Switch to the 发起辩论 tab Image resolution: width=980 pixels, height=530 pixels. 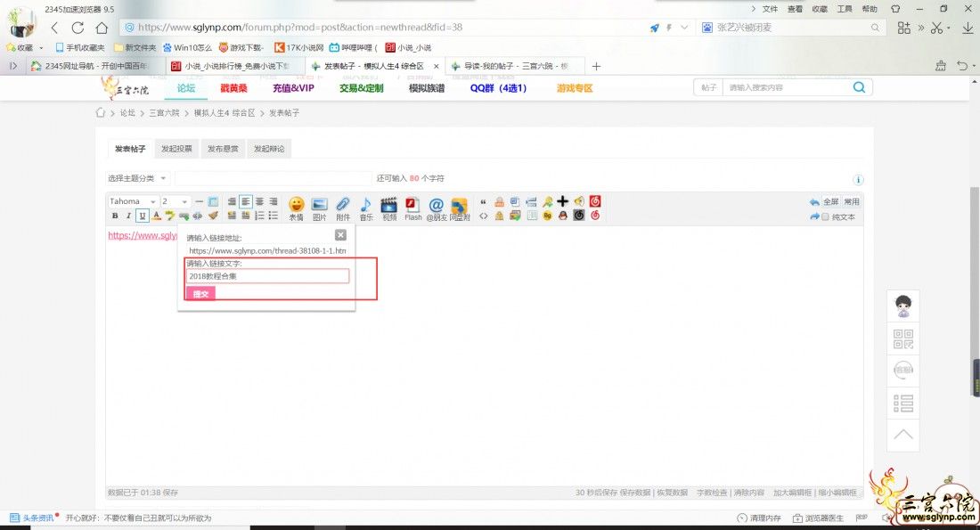[269, 149]
